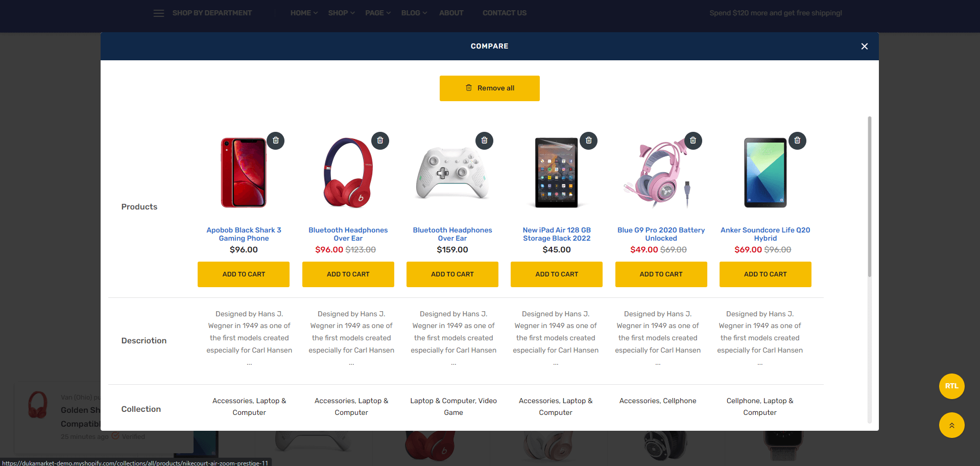The height and width of the screenshot is (466, 980).
Task: Open the CONTACT US menu item
Action: pyautogui.click(x=505, y=13)
